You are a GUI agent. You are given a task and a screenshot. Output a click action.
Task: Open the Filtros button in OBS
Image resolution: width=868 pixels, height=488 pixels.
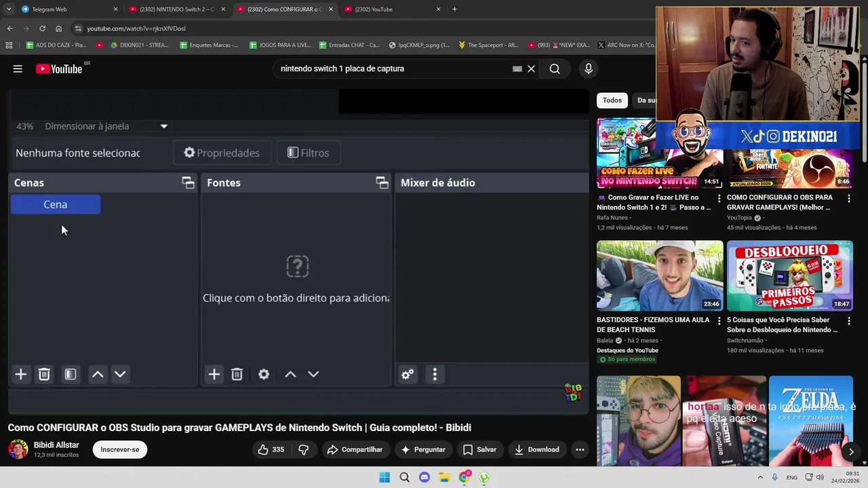(x=309, y=152)
